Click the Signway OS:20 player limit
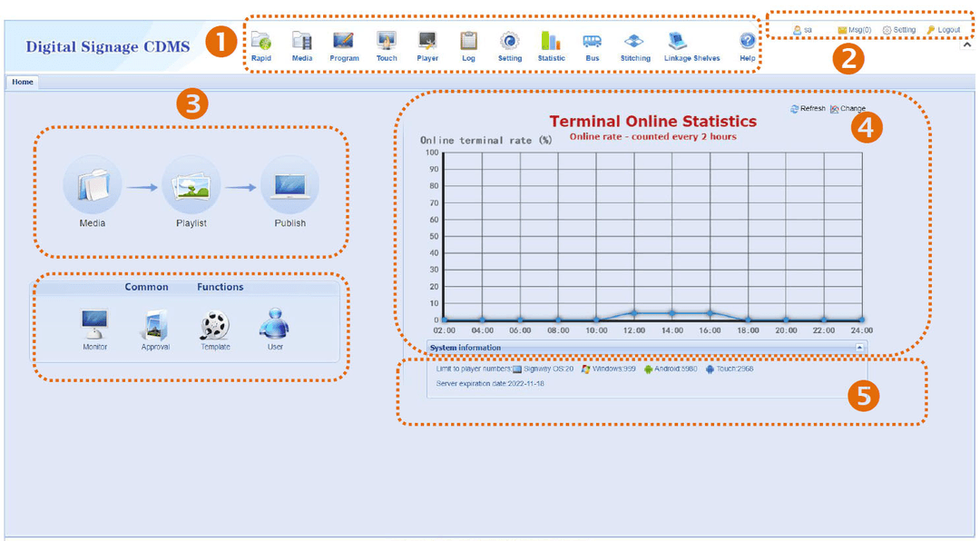The height and width of the screenshot is (541, 980). tap(543, 369)
